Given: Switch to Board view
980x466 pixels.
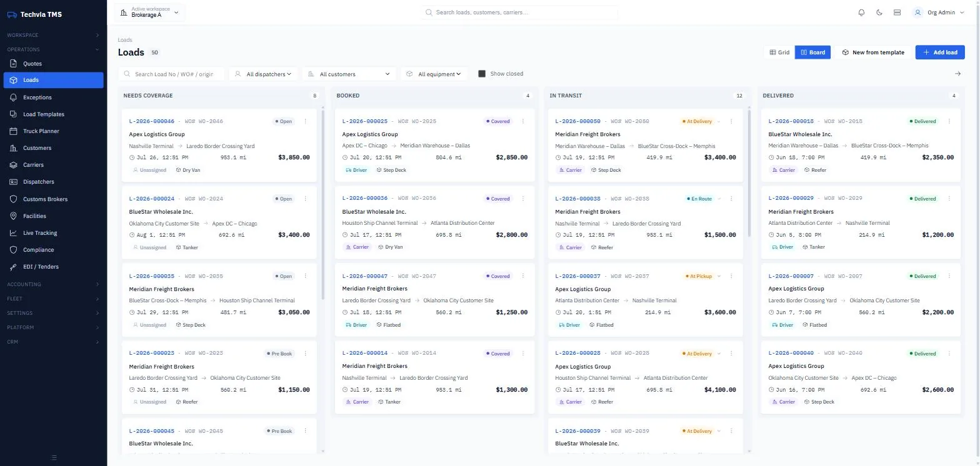Looking at the screenshot, I should click(x=812, y=52).
